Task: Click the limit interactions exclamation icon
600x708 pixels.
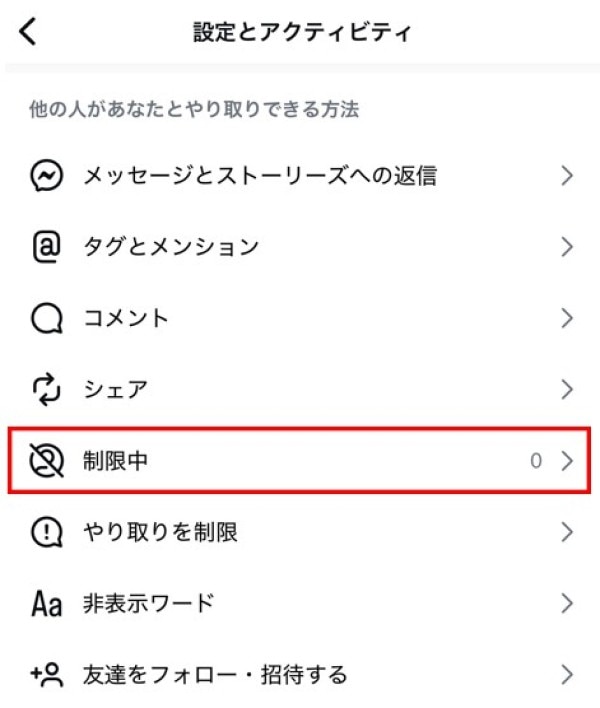Action: 46,532
